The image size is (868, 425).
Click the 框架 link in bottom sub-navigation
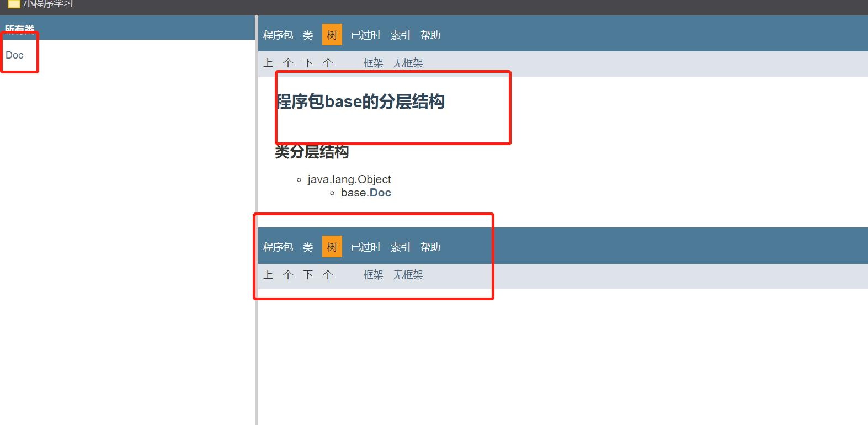(x=373, y=275)
